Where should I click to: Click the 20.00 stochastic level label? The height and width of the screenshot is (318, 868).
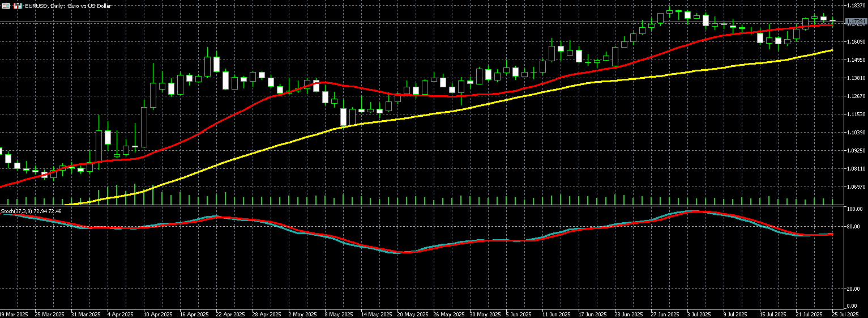click(x=853, y=289)
